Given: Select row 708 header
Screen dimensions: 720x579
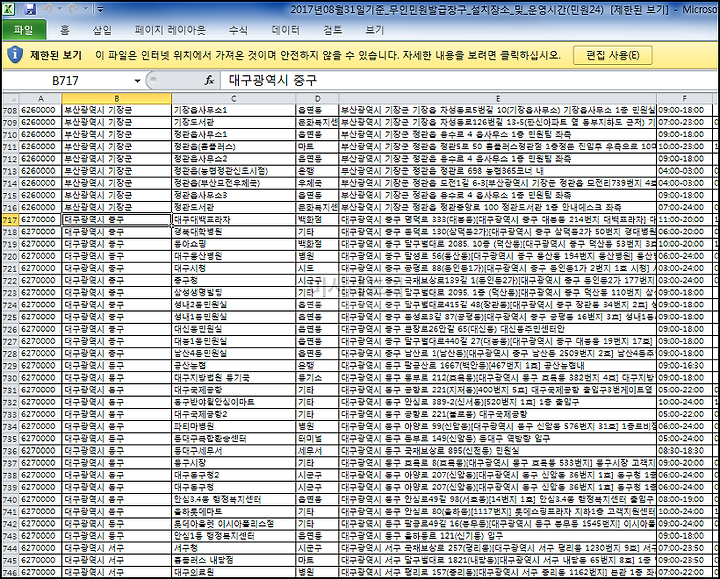Looking at the screenshot, I should click(10, 111).
